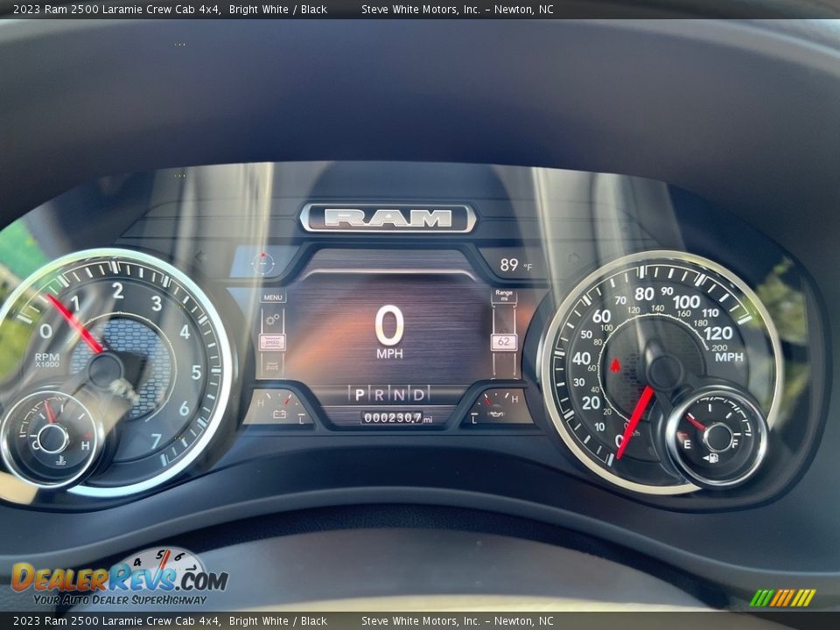The image size is (840, 630).
Task: Click the coolant temperature icon on the left gauge
Action: coord(60,459)
